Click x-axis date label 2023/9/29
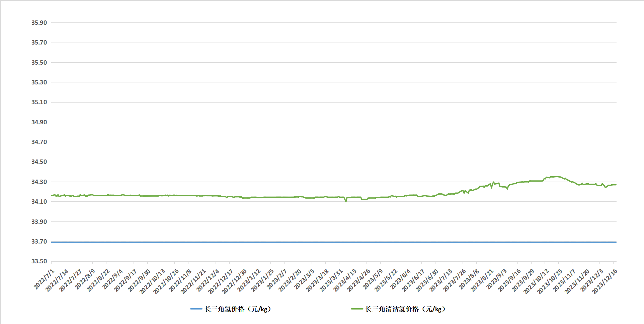Image resolution: width=644 pixels, height=324 pixels. (524, 280)
